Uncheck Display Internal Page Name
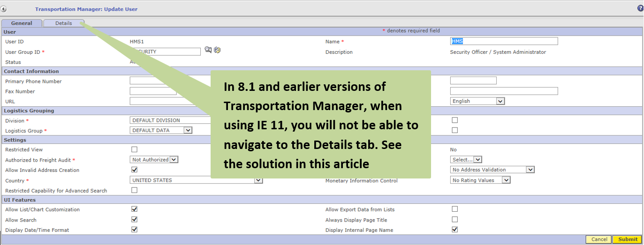Viewport: 644px width, 245px height. [x=455, y=230]
